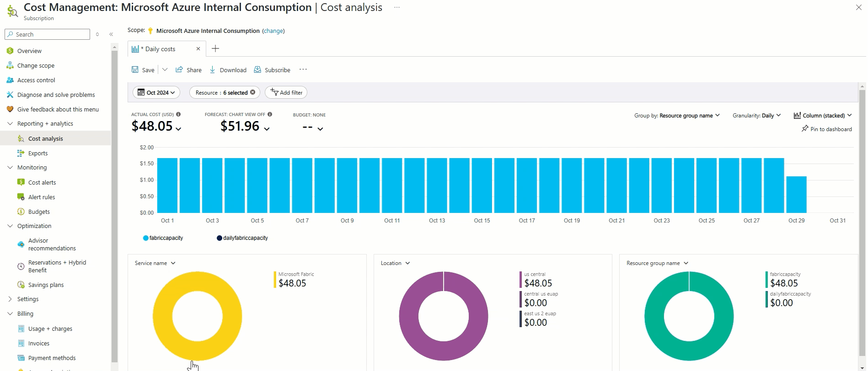Remove the Resource filter

pyautogui.click(x=252, y=92)
